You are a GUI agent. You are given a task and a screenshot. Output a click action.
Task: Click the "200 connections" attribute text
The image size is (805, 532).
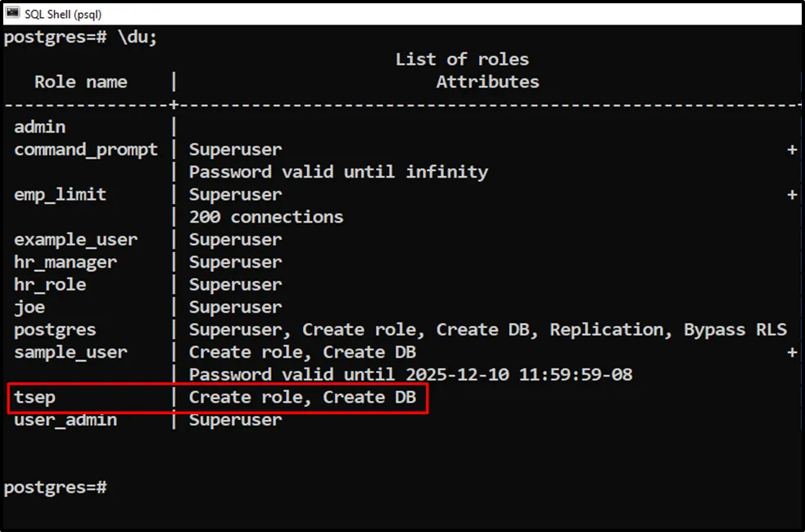point(266,217)
